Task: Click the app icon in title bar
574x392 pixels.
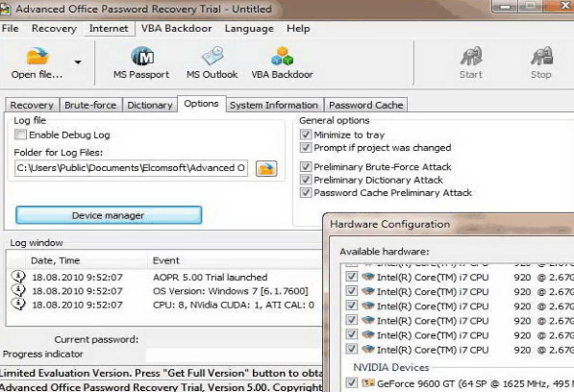Action: tap(5, 9)
